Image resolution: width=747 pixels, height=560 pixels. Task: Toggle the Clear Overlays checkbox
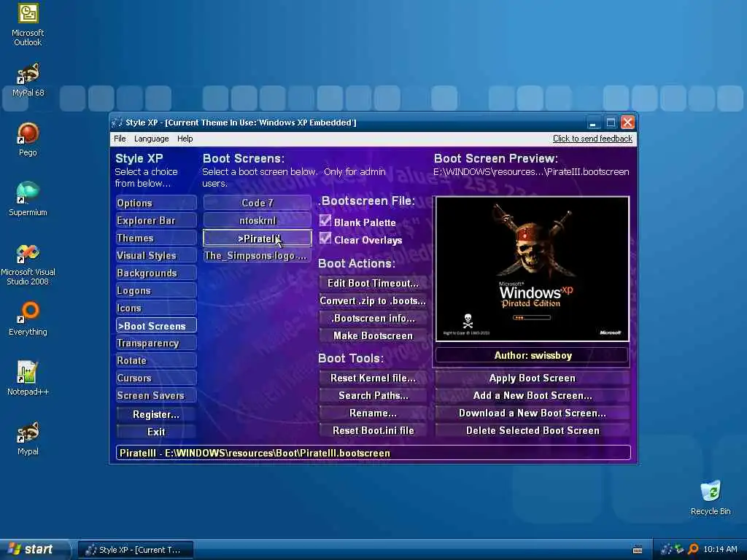click(x=325, y=238)
